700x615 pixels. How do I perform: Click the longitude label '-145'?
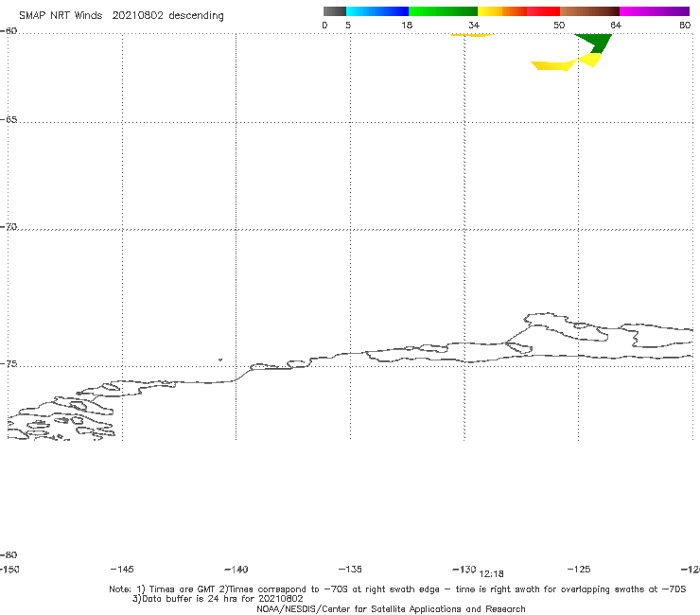[x=122, y=570]
